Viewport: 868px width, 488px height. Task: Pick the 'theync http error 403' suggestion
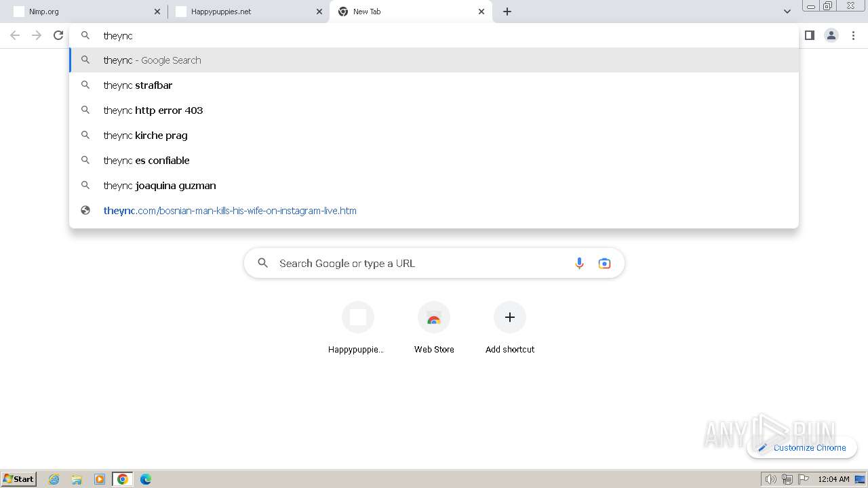click(434, 110)
